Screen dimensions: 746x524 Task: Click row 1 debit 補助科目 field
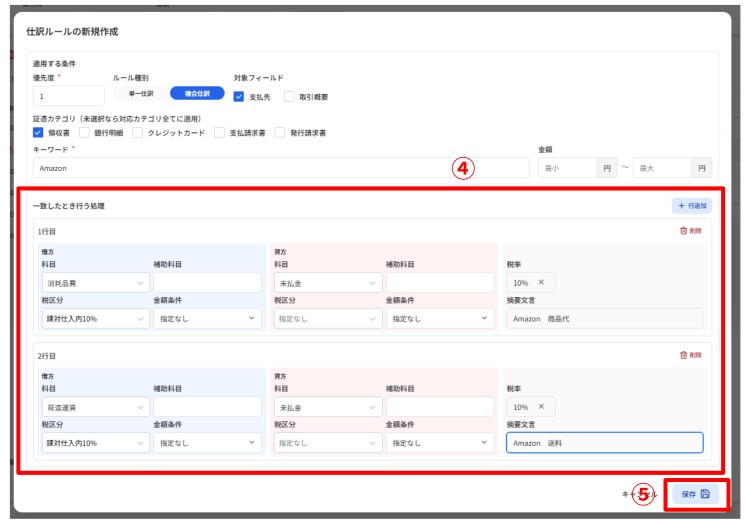[207, 283]
